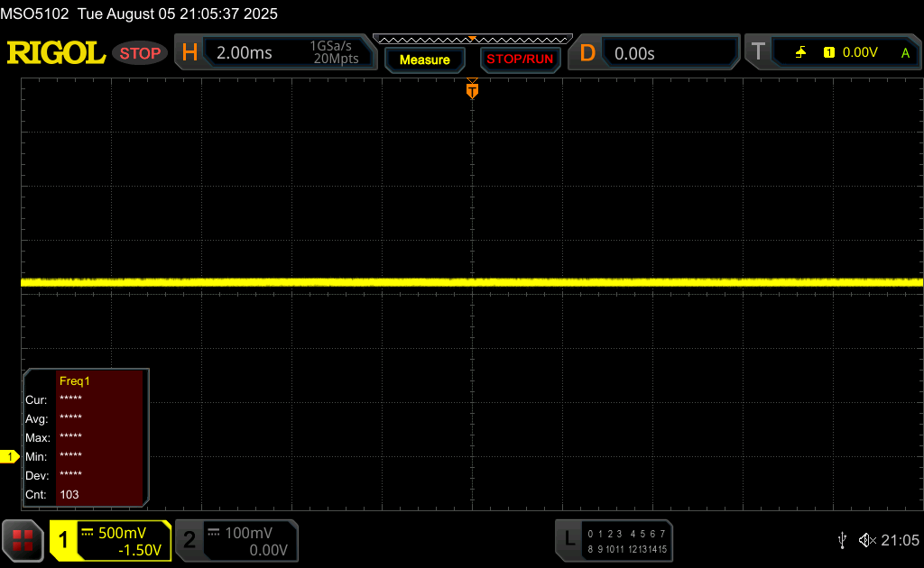Screen dimensions: 924x568
Task: Toggle channel 1 with 500mV scale
Action: click(110, 541)
